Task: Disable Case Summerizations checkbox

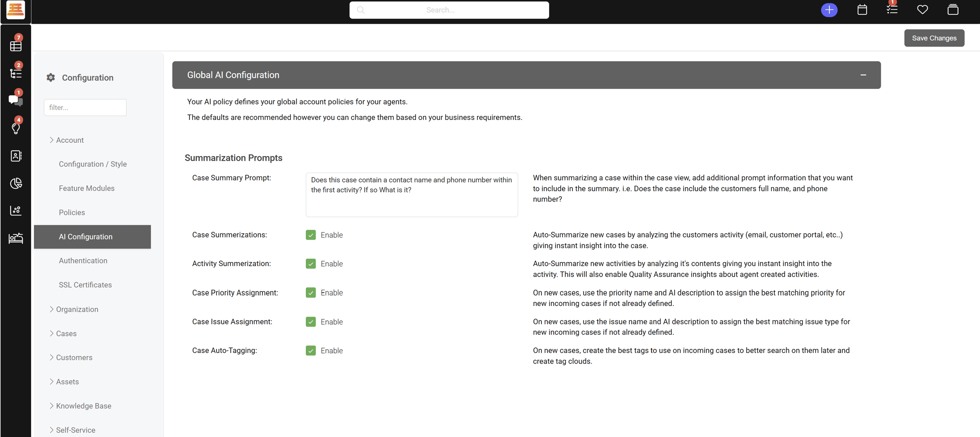Action: [x=311, y=235]
